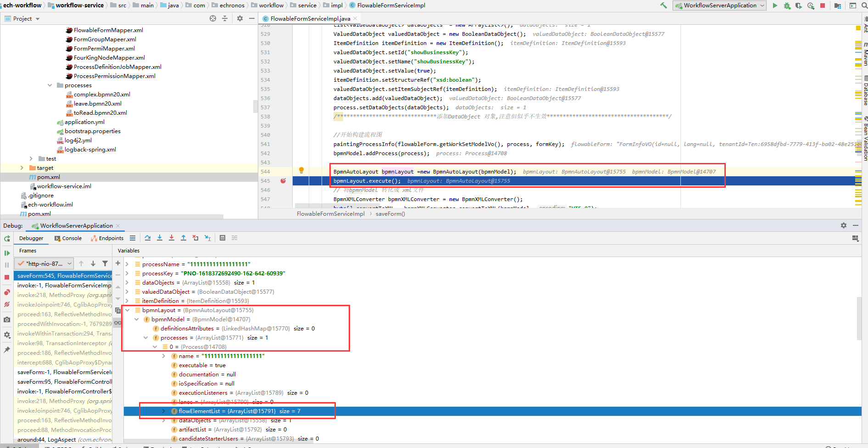
Task: Open the WorkflowServerApplication run configuration dropdown
Action: pos(762,5)
